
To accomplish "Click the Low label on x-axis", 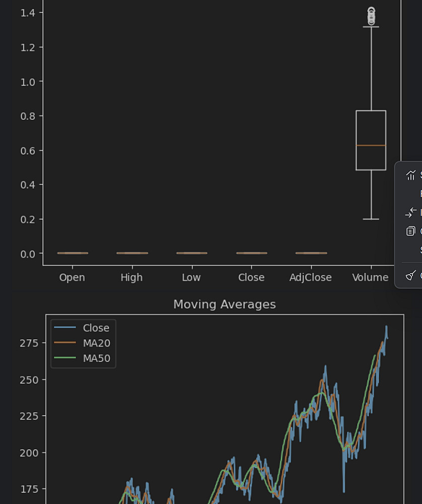I will 191,278.
